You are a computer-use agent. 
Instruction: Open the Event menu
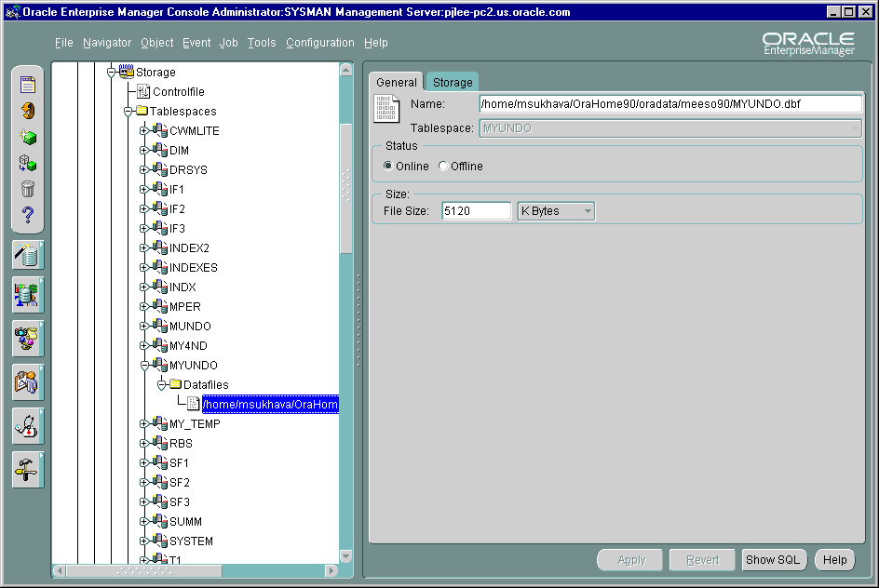click(196, 43)
